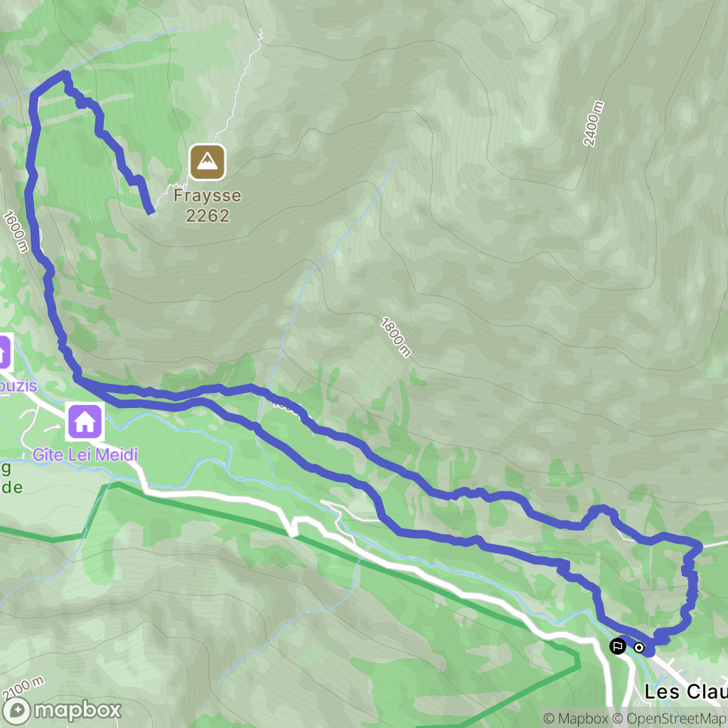Screen dimensions: 728x728
Task: Open the © Mapbox attribution link
Action: click(x=575, y=718)
